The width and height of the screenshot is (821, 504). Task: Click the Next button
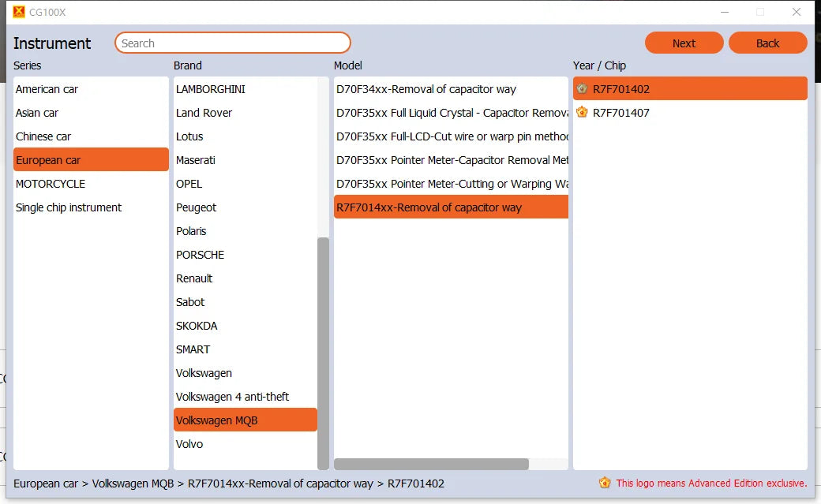(x=684, y=43)
